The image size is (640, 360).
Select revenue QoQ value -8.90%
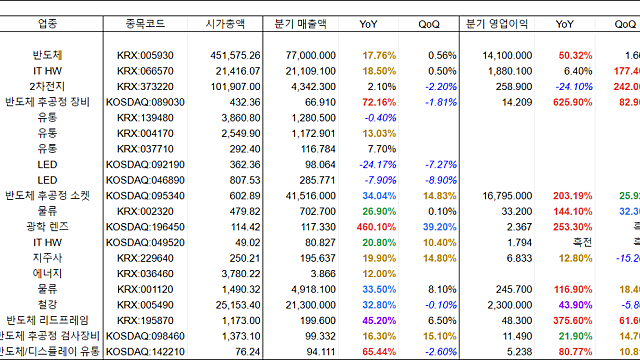(x=441, y=180)
